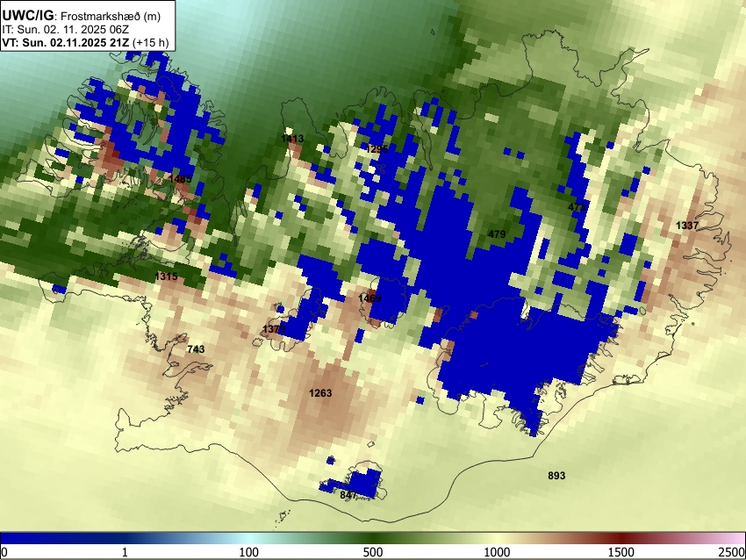
Task: Click the 1469 value on the map
Action: 369,298
